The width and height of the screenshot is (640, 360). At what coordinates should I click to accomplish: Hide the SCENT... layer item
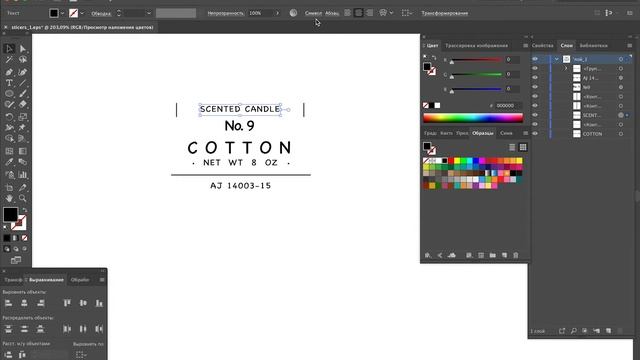[x=535, y=115]
